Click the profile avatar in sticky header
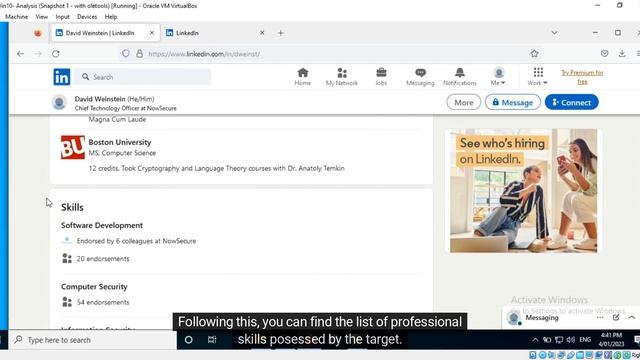 [x=59, y=102]
